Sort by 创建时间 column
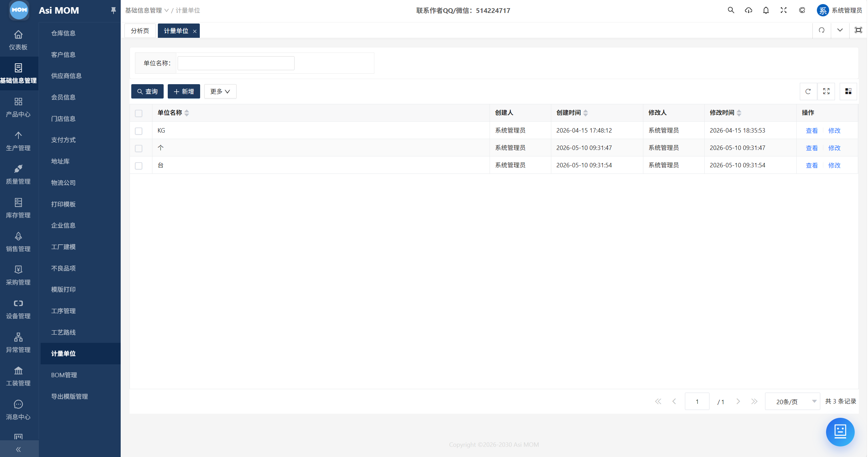Image resolution: width=868 pixels, height=457 pixels. click(585, 113)
